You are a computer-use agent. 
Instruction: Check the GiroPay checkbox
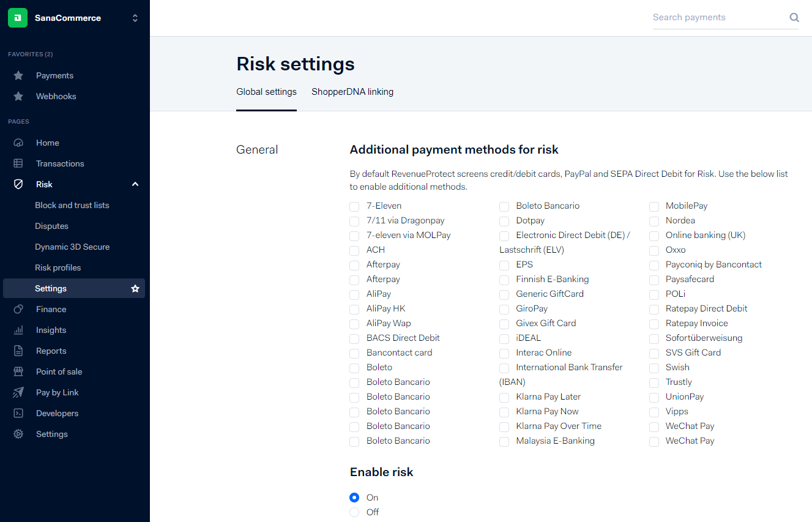tap(504, 309)
